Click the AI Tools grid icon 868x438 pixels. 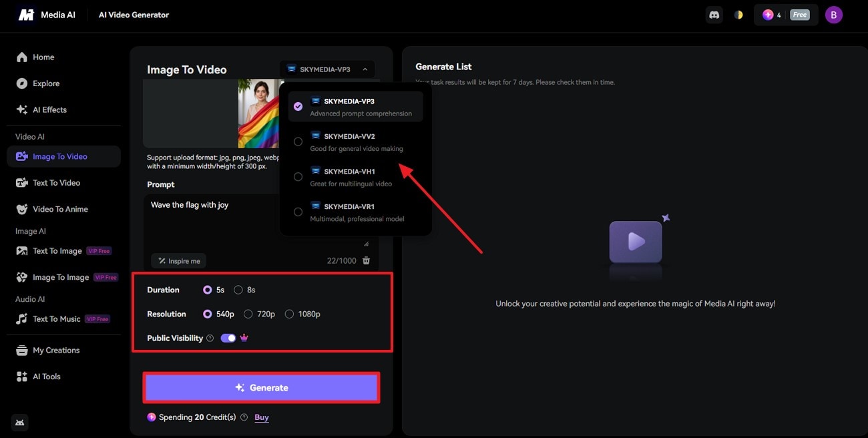pos(22,377)
